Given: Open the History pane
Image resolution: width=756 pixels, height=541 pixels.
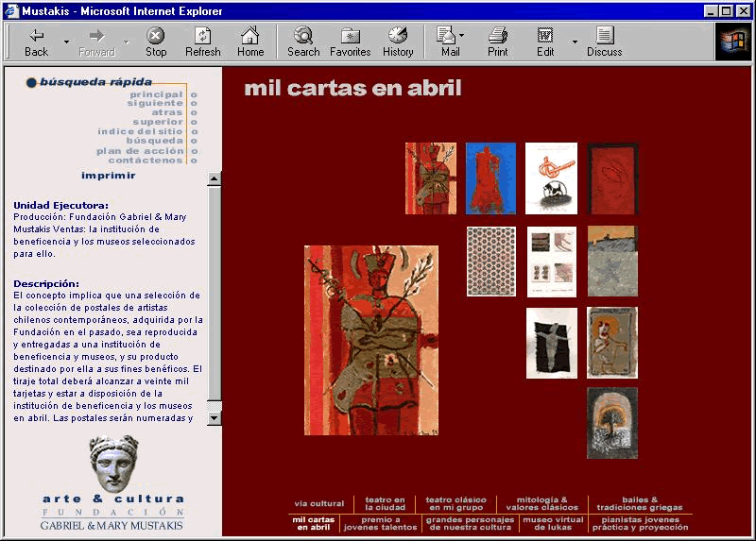Looking at the screenshot, I should pyautogui.click(x=398, y=42).
